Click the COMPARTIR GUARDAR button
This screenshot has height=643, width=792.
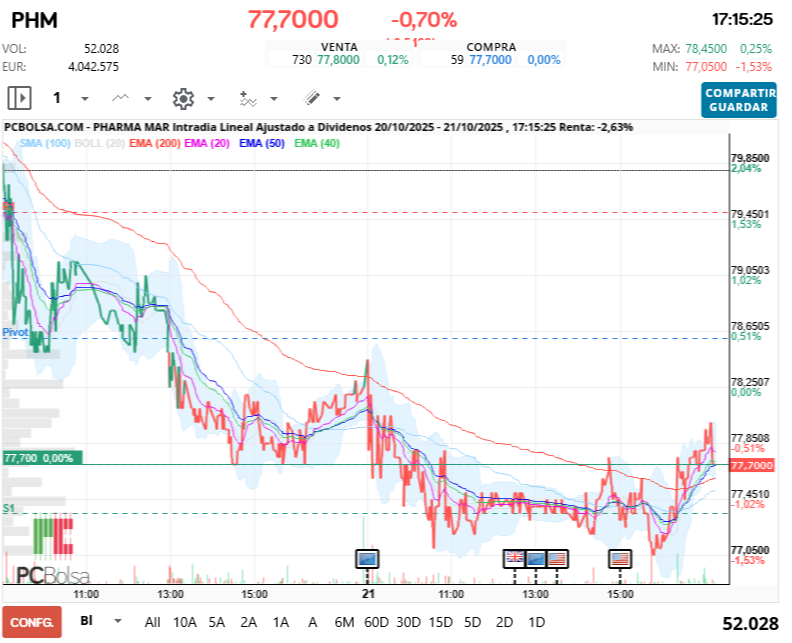click(x=738, y=99)
